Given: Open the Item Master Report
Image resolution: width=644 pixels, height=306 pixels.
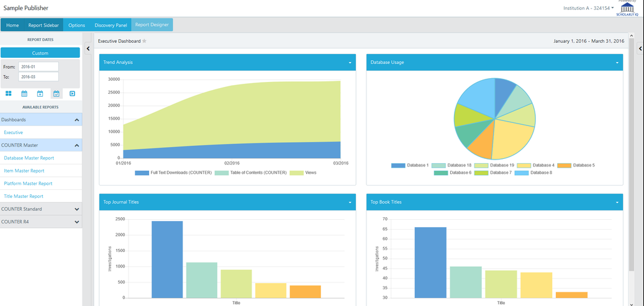Looking at the screenshot, I should (24, 171).
